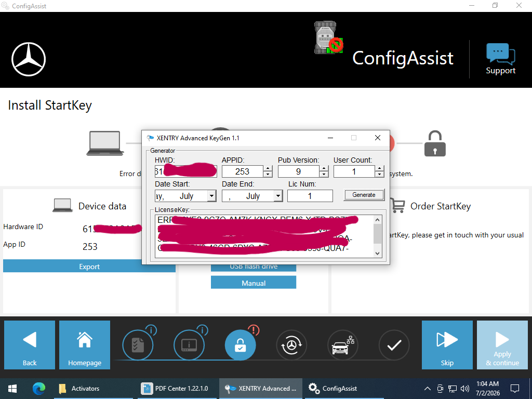532x399 pixels.
Task: Click the laptop icon in StartKey progress diagram
Action: tap(105, 143)
